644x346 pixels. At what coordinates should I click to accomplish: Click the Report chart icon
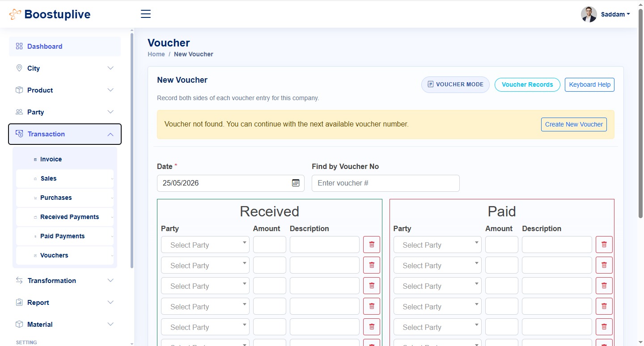click(19, 302)
